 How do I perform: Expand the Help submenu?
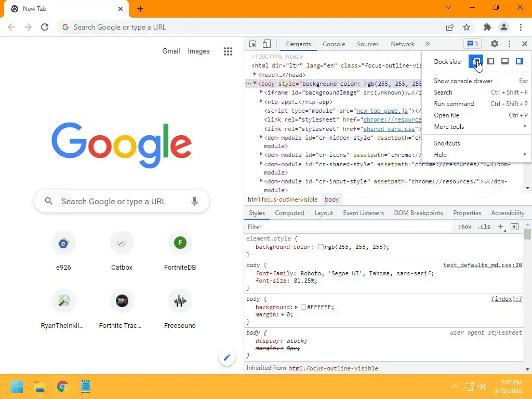(x=477, y=155)
